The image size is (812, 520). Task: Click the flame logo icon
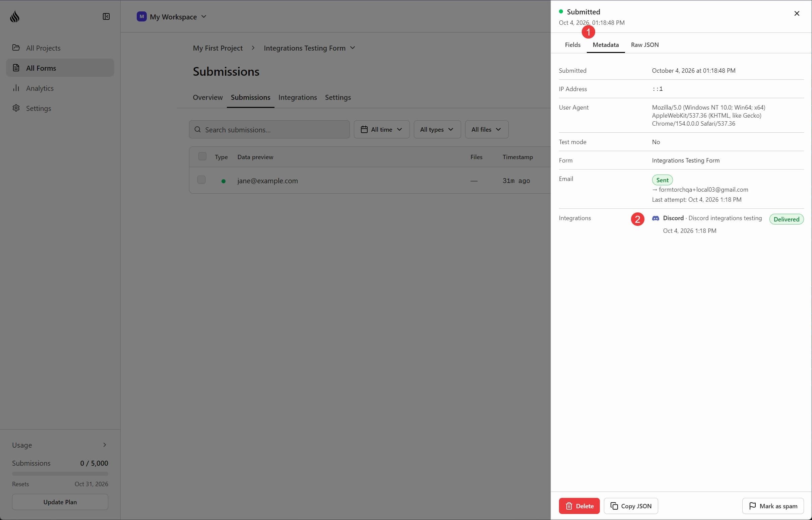coord(14,16)
